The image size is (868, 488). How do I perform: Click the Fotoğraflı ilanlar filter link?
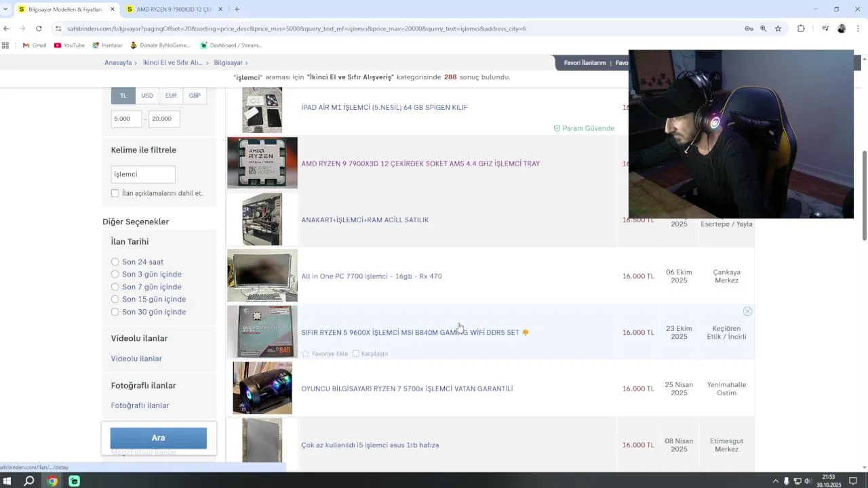click(140, 405)
